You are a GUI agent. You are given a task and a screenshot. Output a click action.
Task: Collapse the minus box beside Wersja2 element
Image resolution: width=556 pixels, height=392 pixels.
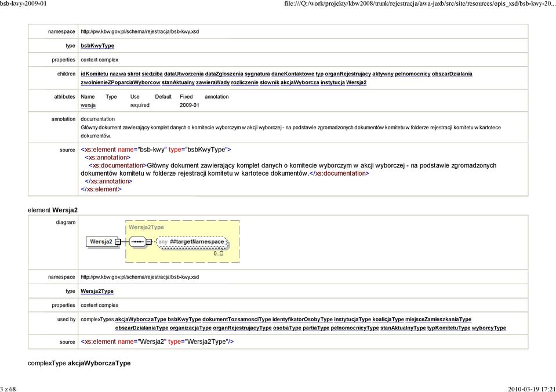(x=118, y=242)
